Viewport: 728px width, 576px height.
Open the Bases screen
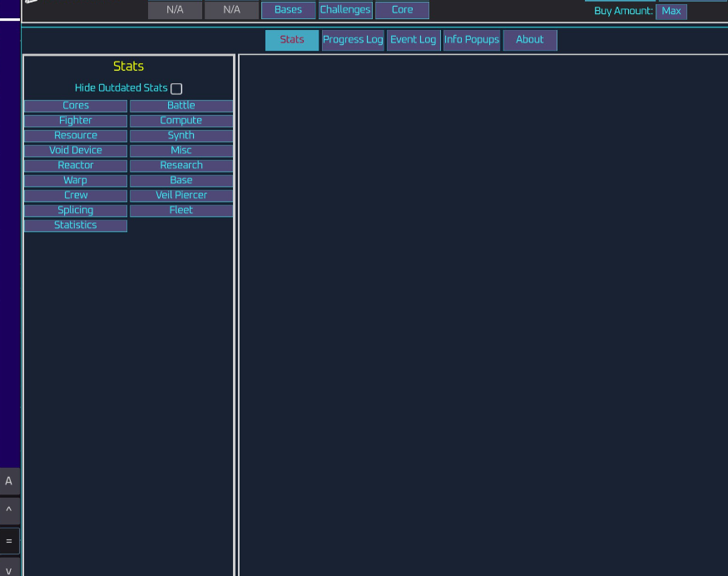[288, 10]
